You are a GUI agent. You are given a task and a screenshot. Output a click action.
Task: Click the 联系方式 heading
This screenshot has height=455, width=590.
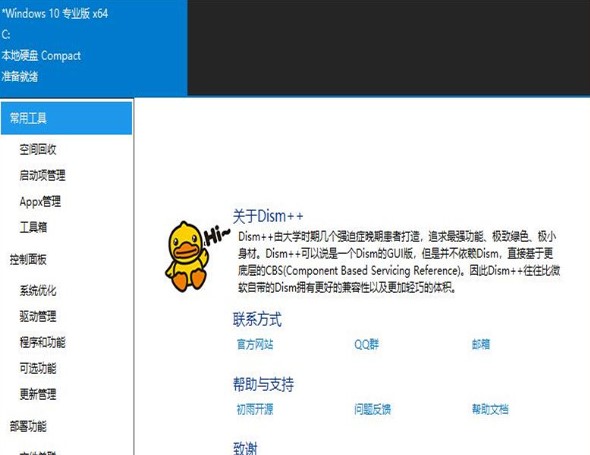[257, 320]
